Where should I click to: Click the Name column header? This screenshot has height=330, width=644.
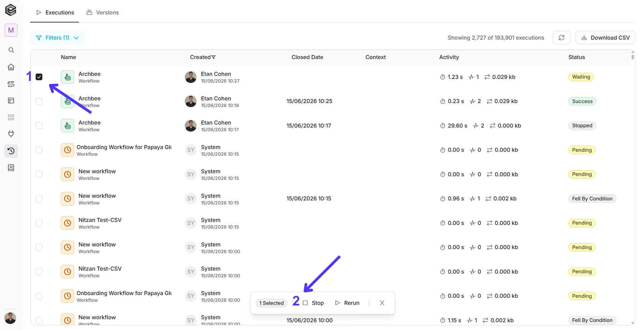tap(69, 57)
